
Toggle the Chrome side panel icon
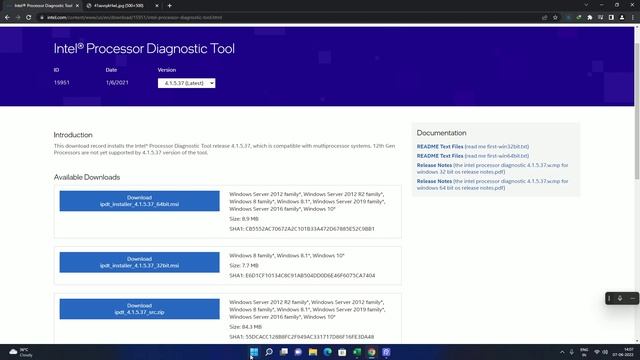coord(611,18)
